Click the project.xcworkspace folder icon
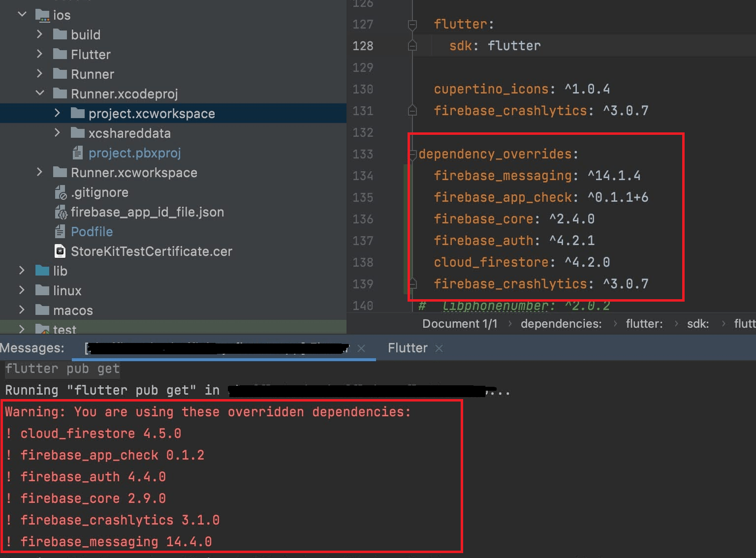The image size is (756, 558). [x=78, y=113]
